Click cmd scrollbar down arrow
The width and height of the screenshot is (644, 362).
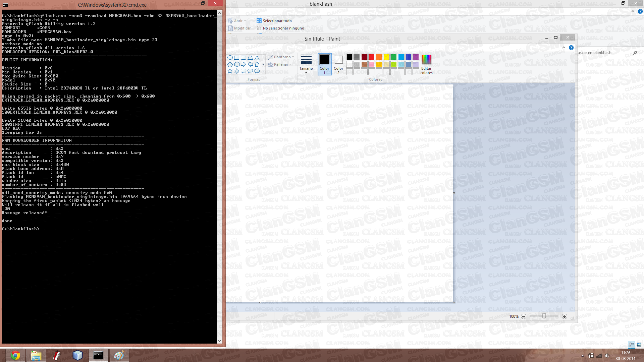[220, 341]
